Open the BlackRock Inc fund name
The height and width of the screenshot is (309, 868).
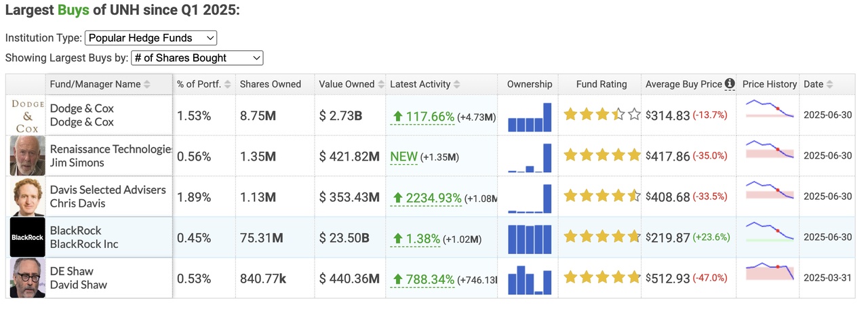tap(84, 244)
